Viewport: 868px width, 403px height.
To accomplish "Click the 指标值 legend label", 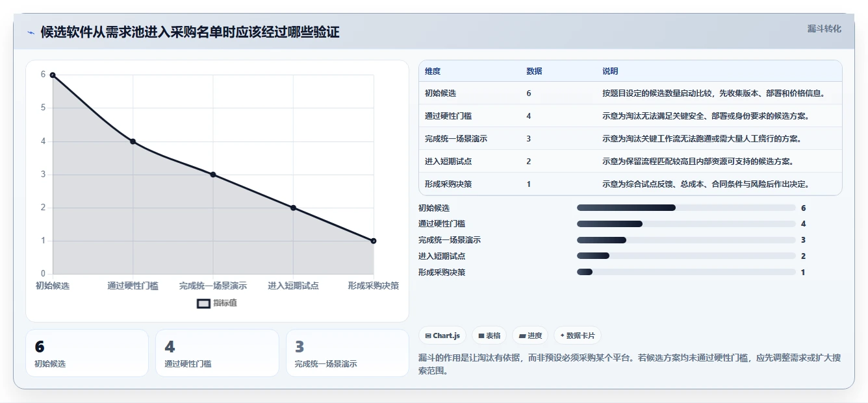I will (x=225, y=303).
